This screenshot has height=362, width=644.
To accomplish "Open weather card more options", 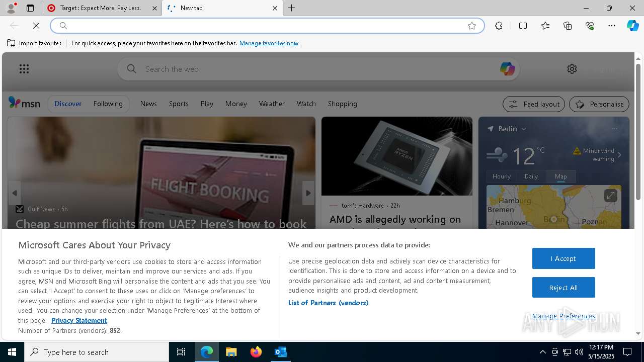I will tap(614, 129).
